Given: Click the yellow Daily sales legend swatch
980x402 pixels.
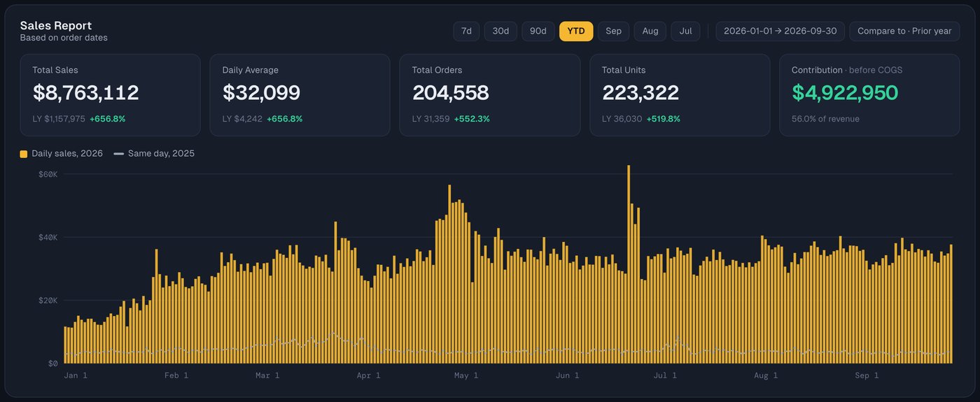Looking at the screenshot, I should coord(24,154).
